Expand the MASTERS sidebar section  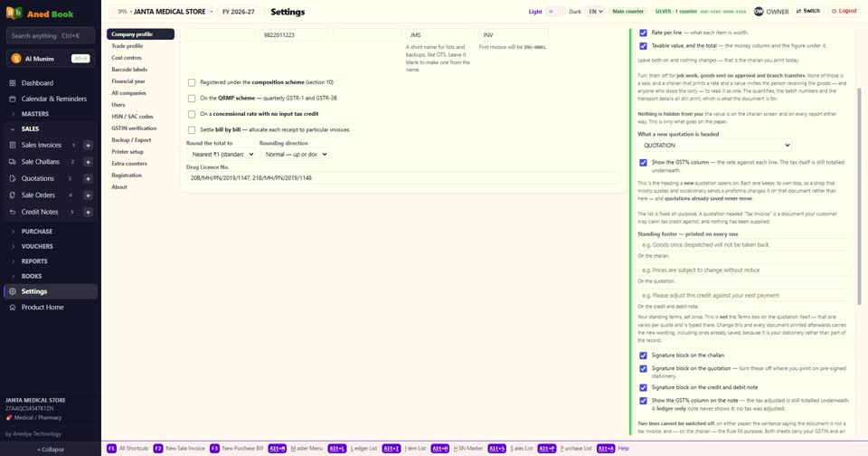pos(35,114)
